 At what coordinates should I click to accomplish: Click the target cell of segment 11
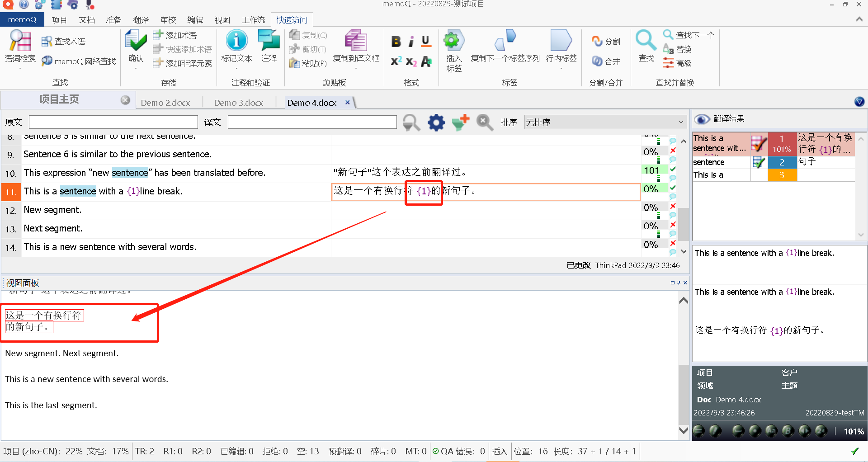486,192
